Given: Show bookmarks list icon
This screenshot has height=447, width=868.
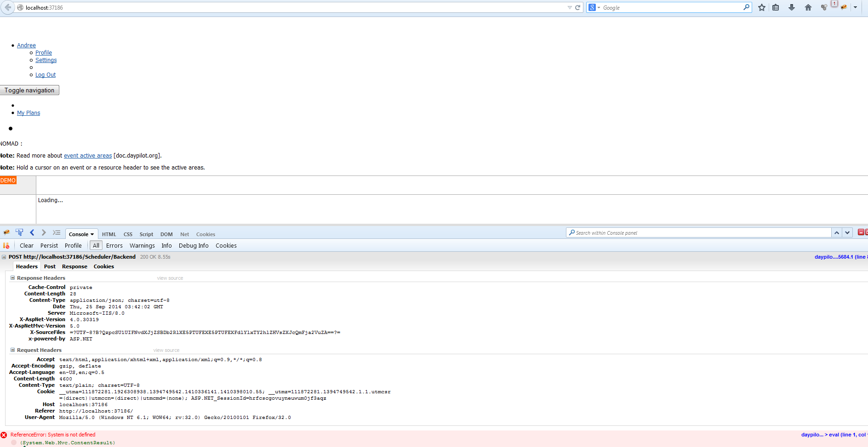Looking at the screenshot, I should [776, 7].
